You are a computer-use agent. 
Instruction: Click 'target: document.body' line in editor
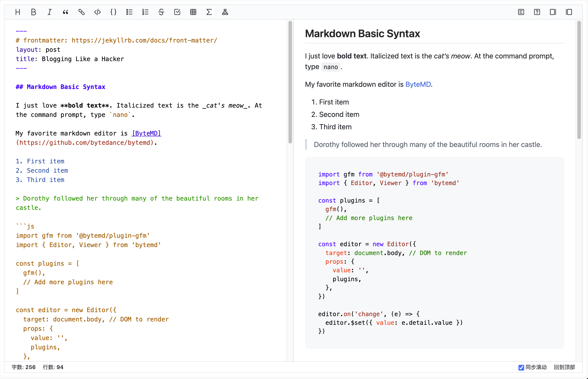coord(96,319)
